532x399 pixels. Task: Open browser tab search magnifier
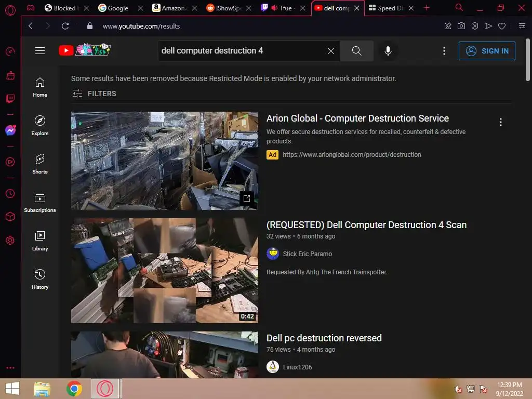459,7
